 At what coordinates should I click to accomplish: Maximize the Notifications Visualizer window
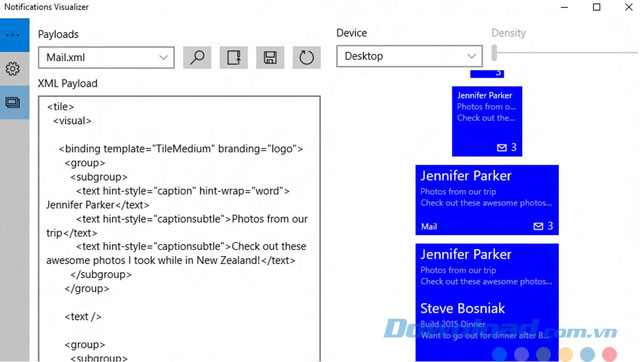click(x=597, y=7)
